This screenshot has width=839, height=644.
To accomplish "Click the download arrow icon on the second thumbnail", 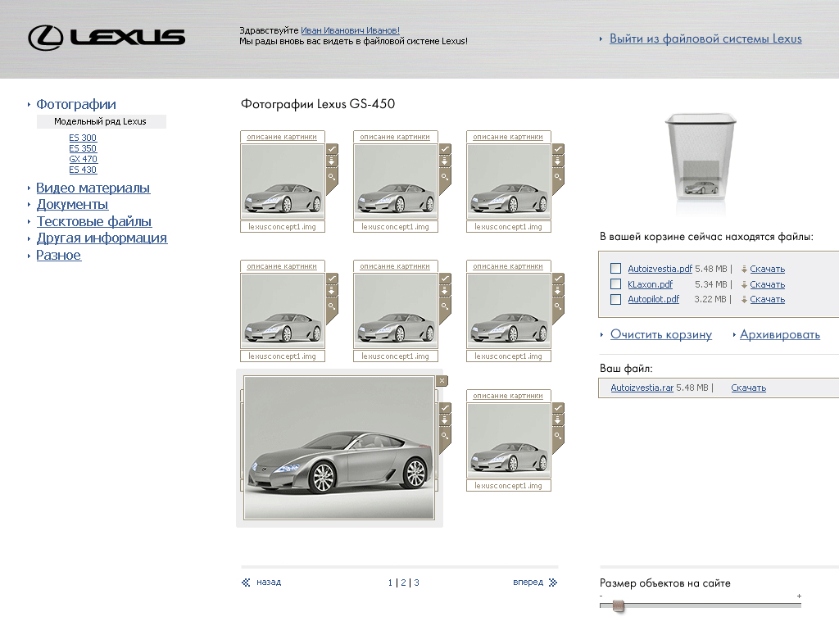I will click(445, 162).
